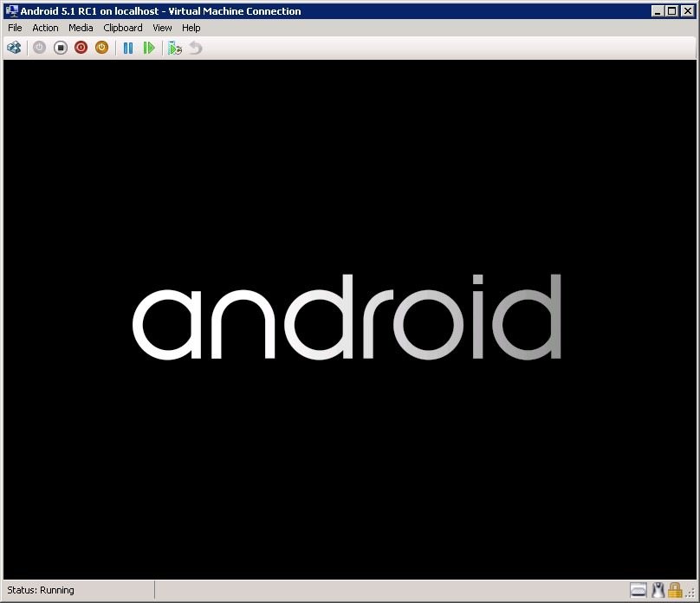This screenshot has width=700, height=603.
Task: Click inside the Android boot screen
Action: 350,321
